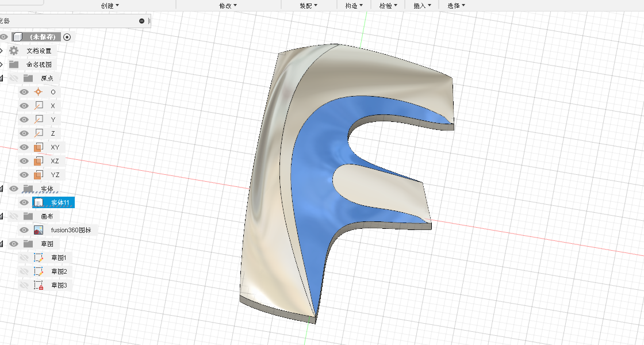Select the Z axis label
Viewport: 644px width, 345px height.
(53, 133)
